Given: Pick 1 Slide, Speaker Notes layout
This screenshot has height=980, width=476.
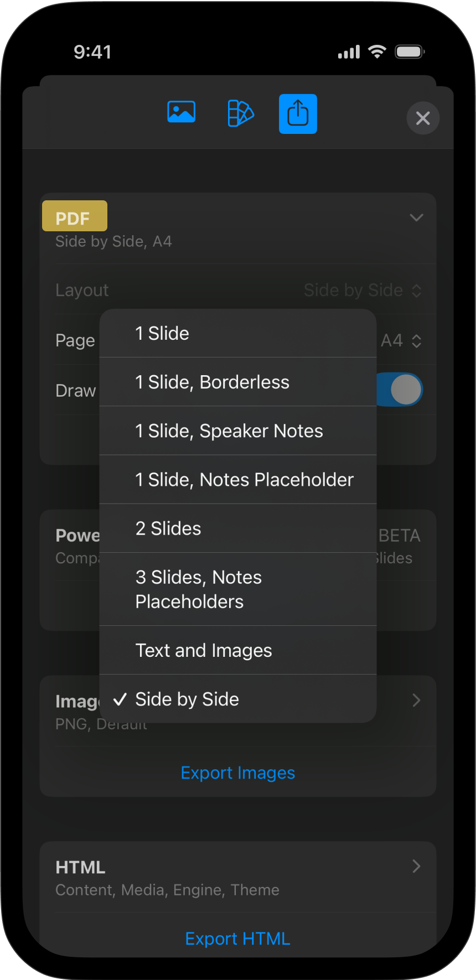Looking at the screenshot, I should click(238, 431).
